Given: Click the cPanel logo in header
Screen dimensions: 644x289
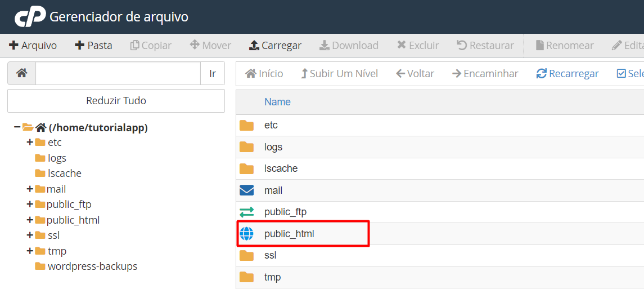Looking at the screenshot, I should pos(29,17).
